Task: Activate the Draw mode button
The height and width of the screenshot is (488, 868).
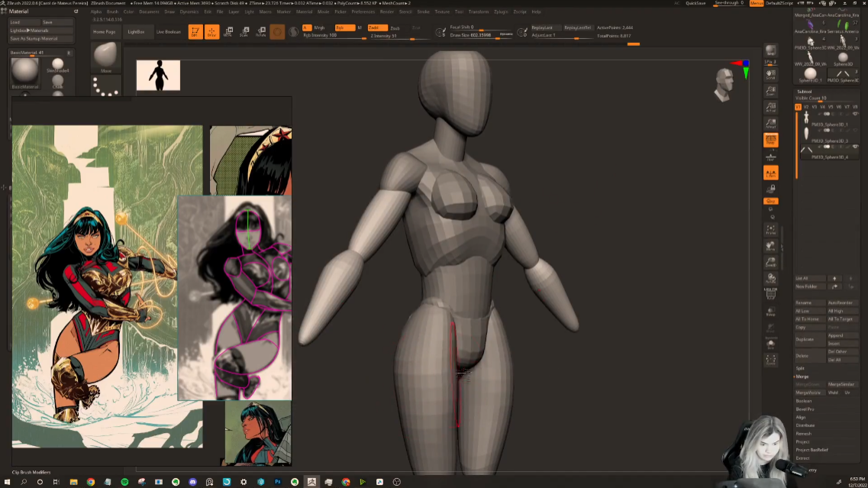Action: [211, 31]
